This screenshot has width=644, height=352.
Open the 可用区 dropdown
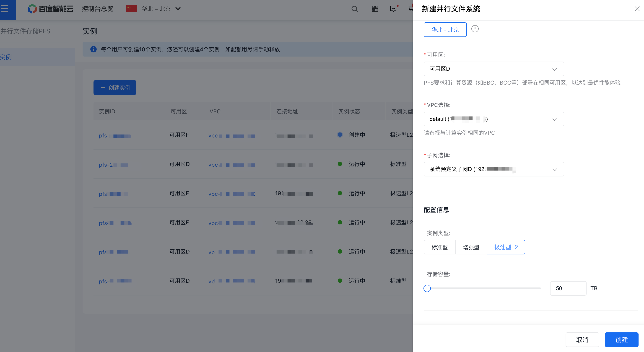pyautogui.click(x=493, y=69)
